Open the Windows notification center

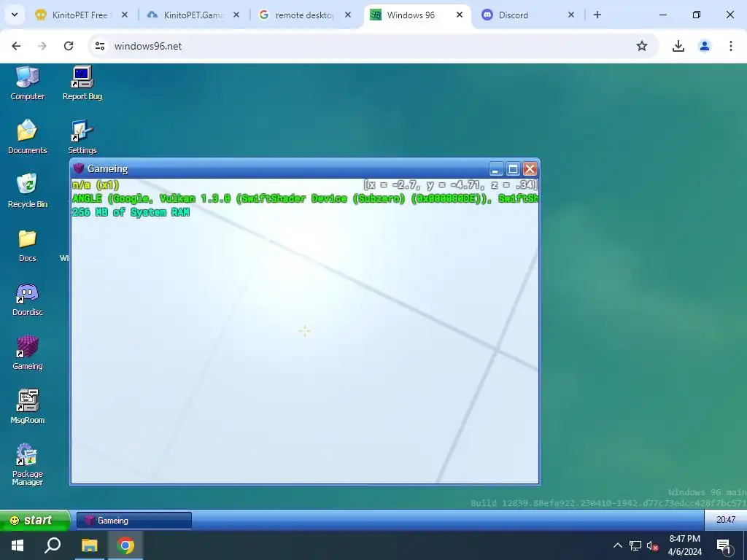tap(724, 546)
